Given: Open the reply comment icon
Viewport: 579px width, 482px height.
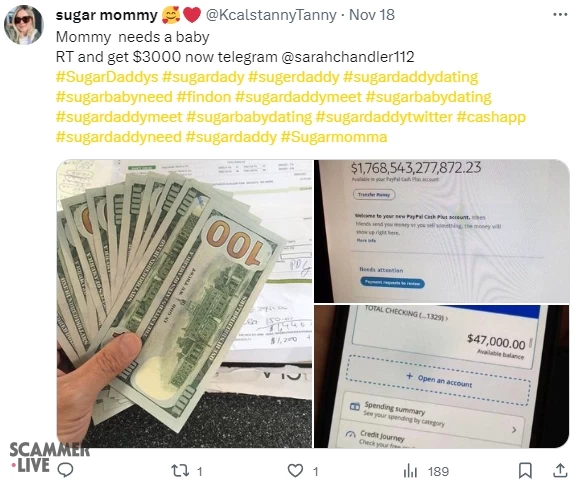Looking at the screenshot, I should pos(66,470).
